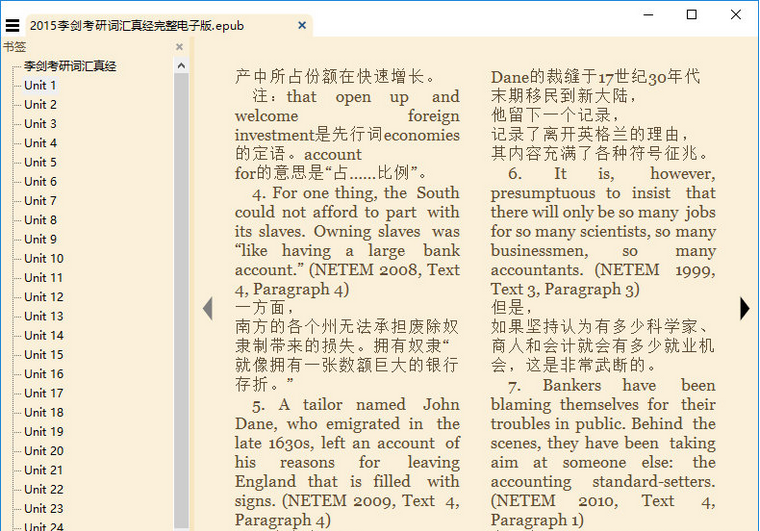Viewport: 760px width, 531px height.
Task: Click the line '产中所占份额在快速增长。'
Action: (x=335, y=77)
